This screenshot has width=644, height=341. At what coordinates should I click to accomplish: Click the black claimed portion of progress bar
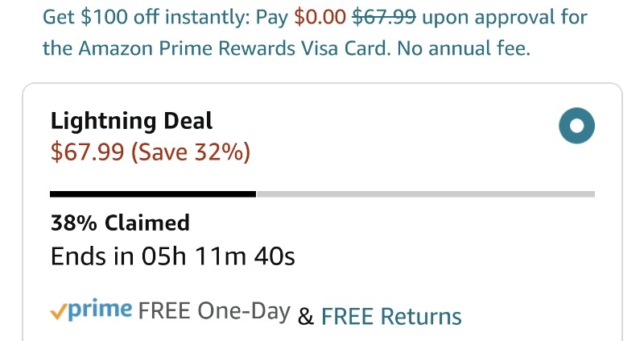tap(153, 194)
